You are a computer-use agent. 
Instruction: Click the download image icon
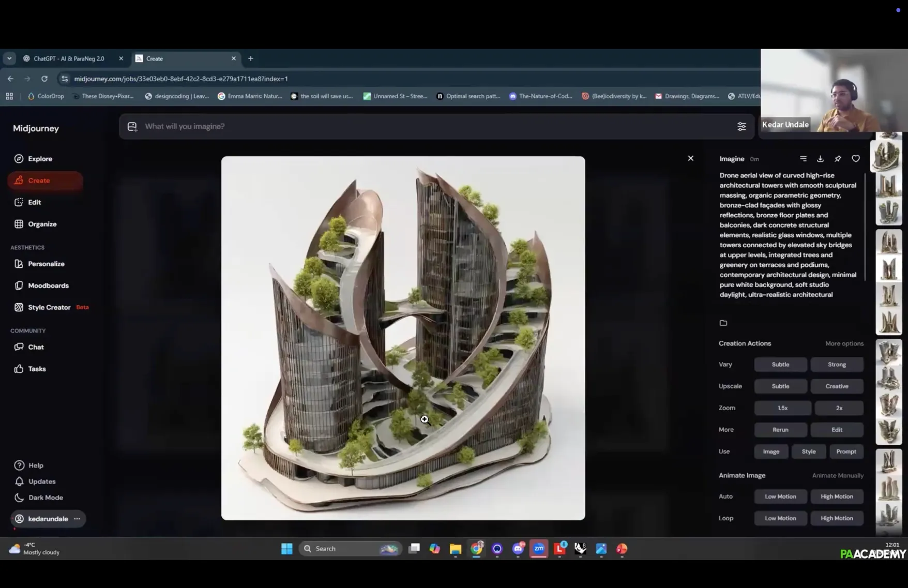820,159
